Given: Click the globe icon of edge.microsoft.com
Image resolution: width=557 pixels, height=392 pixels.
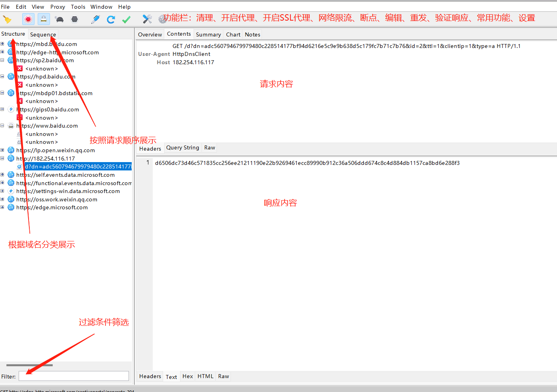Looking at the screenshot, I should [11, 207].
